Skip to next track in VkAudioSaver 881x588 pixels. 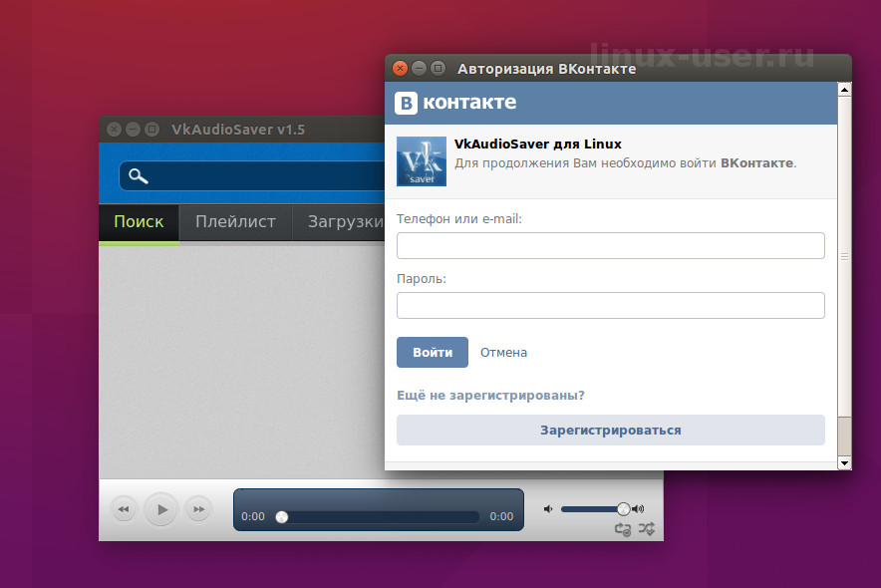tap(199, 509)
